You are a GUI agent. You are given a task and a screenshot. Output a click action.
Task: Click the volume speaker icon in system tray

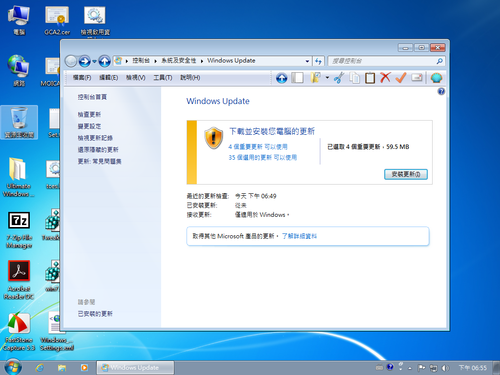pos(445,368)
